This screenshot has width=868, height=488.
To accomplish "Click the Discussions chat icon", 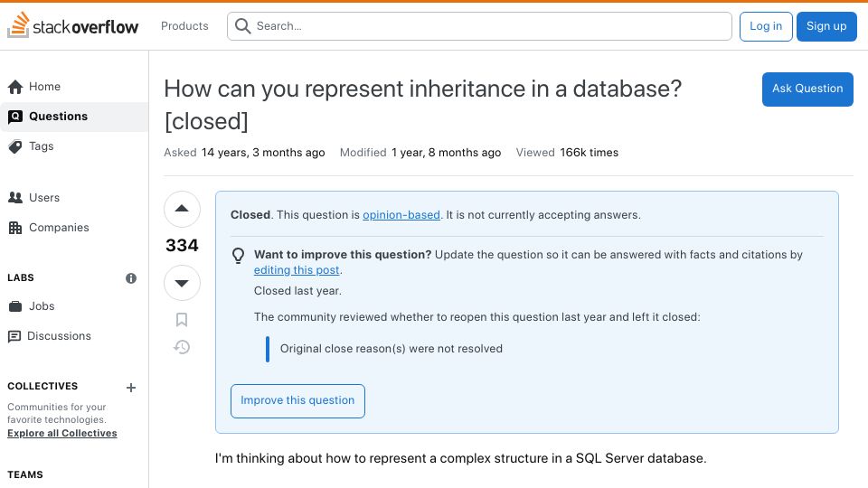I will 14,336.
